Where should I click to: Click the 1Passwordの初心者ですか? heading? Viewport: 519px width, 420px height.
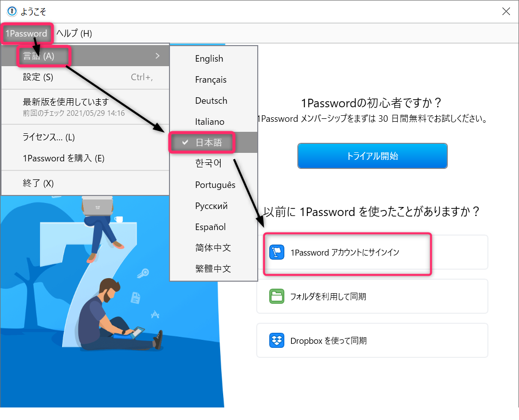coord(371,103)
